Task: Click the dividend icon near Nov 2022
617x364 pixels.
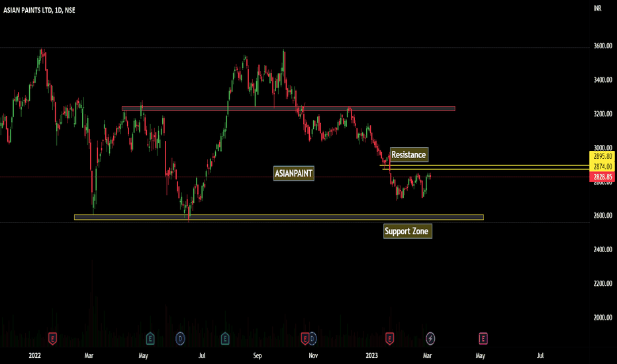Action: (x=312, y=338)
